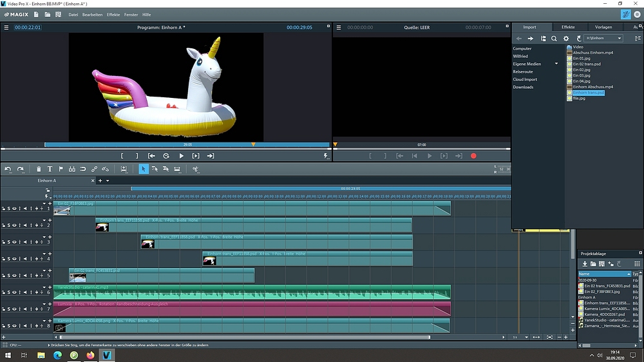Open source monitor hamburger menu

click(339, 28)
